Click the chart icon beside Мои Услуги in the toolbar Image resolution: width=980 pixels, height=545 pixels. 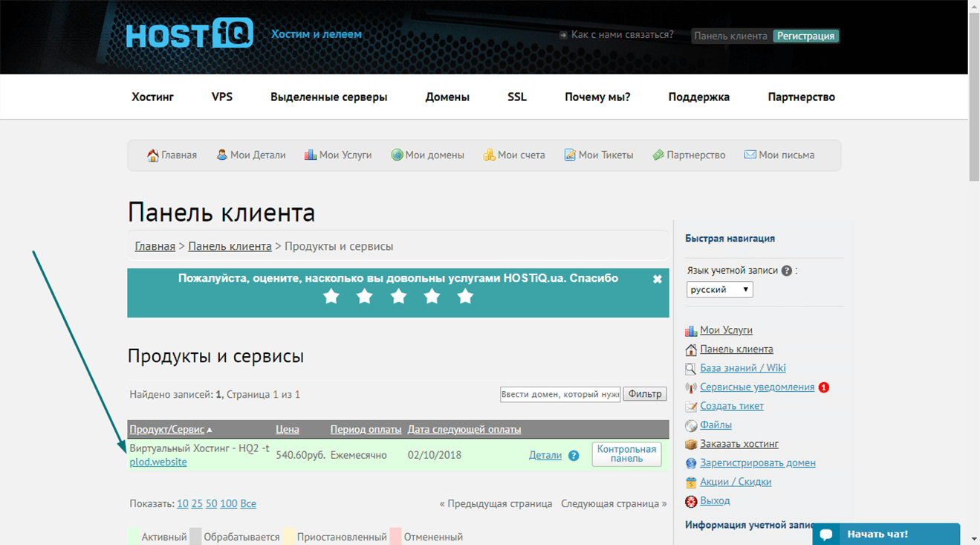coord(311,155)
